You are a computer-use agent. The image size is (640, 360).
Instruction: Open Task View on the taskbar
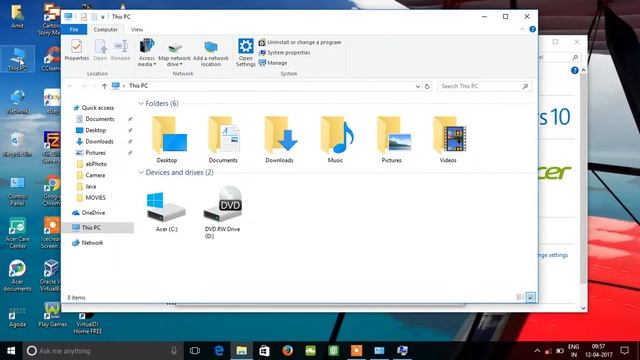pyautogui.click(x=195, y=351)
